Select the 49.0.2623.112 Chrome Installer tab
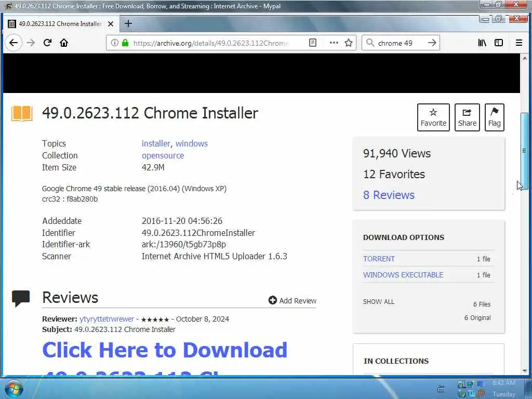 click(61, 24)
